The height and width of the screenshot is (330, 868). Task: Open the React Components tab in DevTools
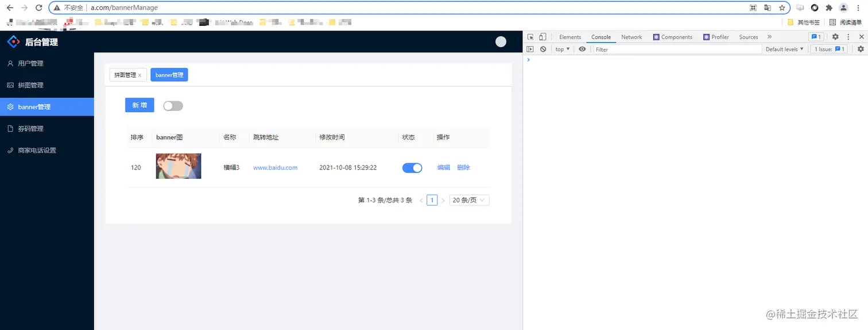click(673, 37)
